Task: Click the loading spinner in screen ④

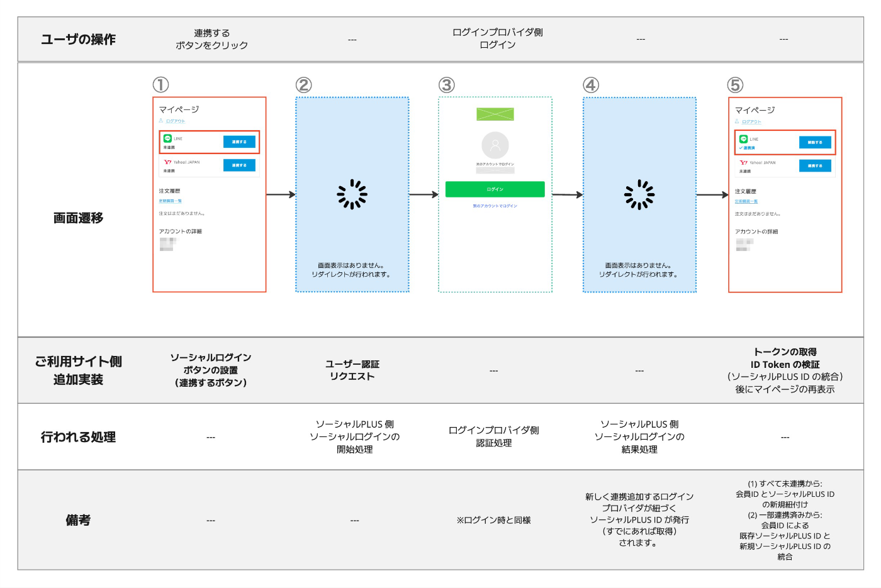Action: (x=639, y=194)
